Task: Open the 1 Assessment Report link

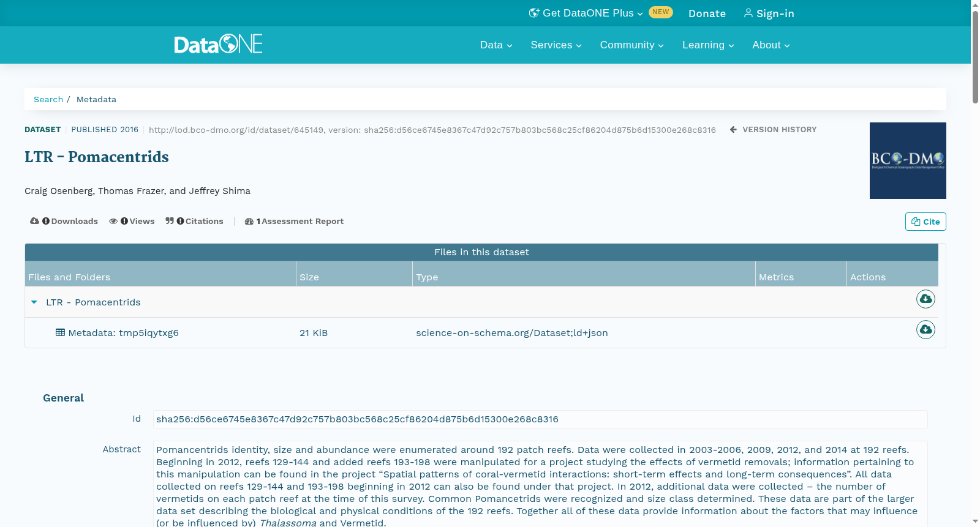Action: tap(294, 221)
